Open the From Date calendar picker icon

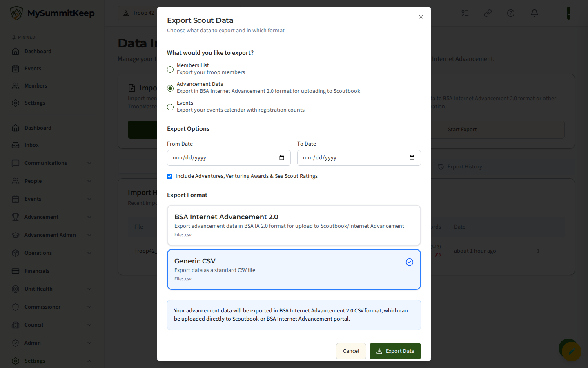tap(282, 158)
